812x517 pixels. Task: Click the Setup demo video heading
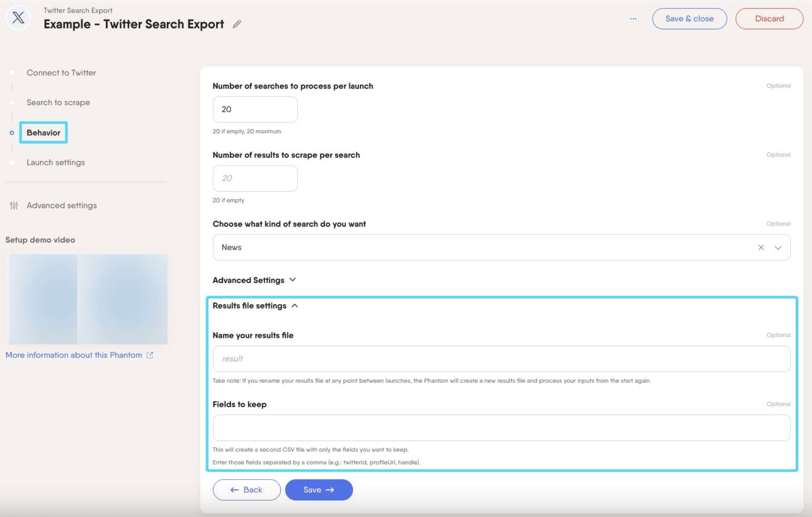click(40, 240)
